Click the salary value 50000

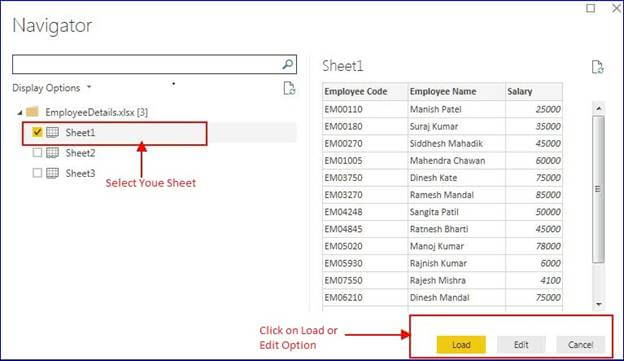pos(548,212)
